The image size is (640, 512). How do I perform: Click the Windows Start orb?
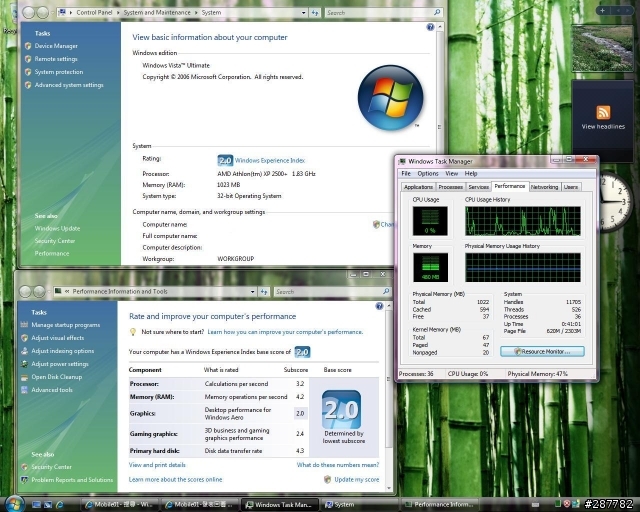click(x=14, y=504)
